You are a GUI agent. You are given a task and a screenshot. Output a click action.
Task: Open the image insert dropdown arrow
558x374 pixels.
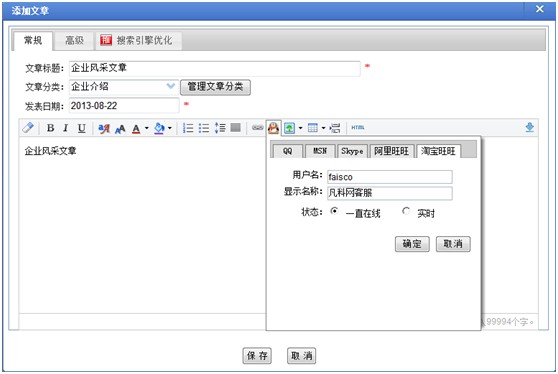300,128
